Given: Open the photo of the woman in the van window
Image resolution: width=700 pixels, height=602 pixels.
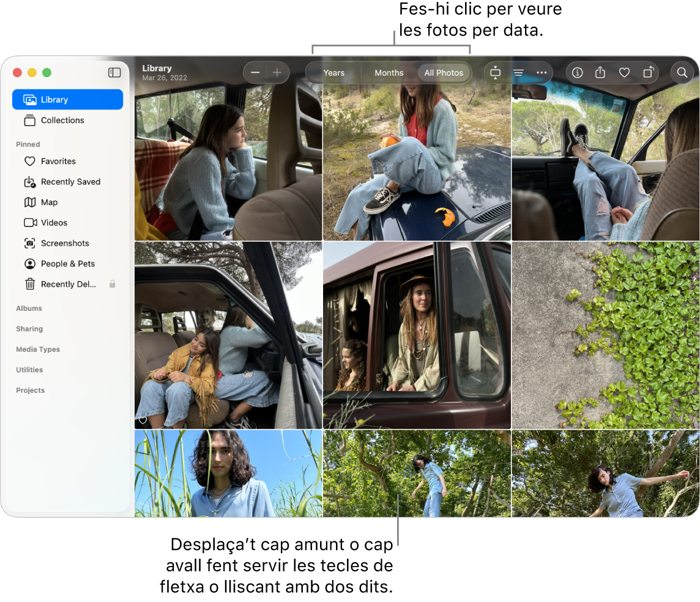Looking at the screenshot, I should (417, 335).
